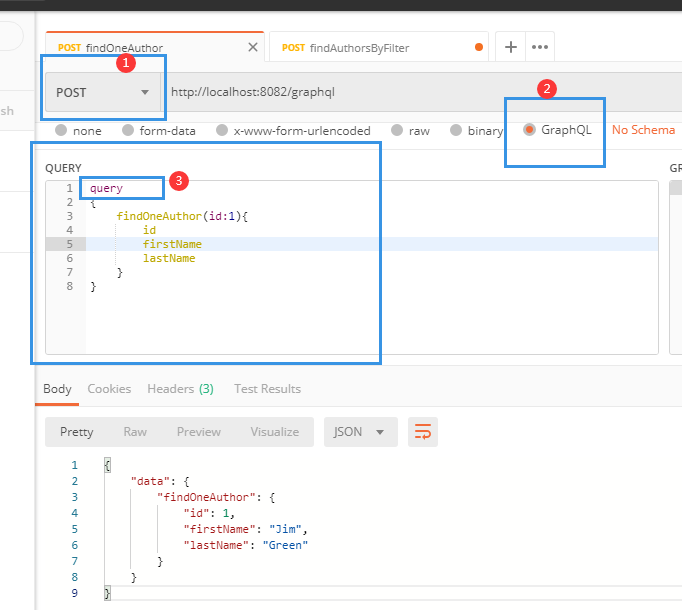Switch to the findAuthorsByFilter tab
The width and height of the screenshot is (682, 610).
pyautogui.click(x=378, y=47)
